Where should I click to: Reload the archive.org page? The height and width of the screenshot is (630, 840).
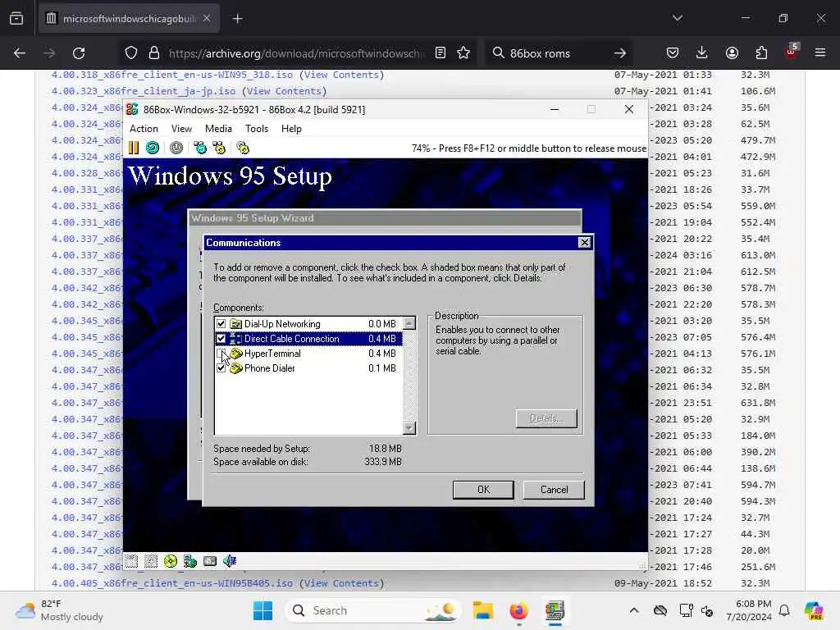(79, 53)
